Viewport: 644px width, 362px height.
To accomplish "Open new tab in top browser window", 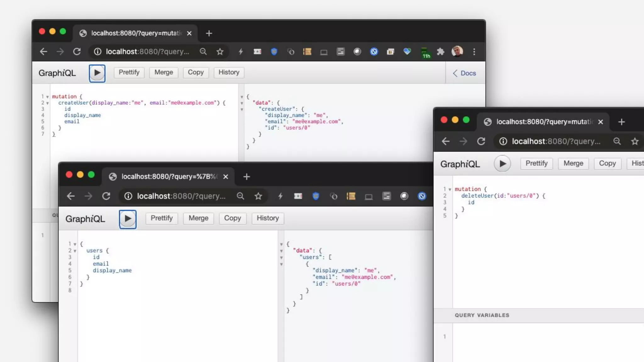I will [x=209, y=33].
